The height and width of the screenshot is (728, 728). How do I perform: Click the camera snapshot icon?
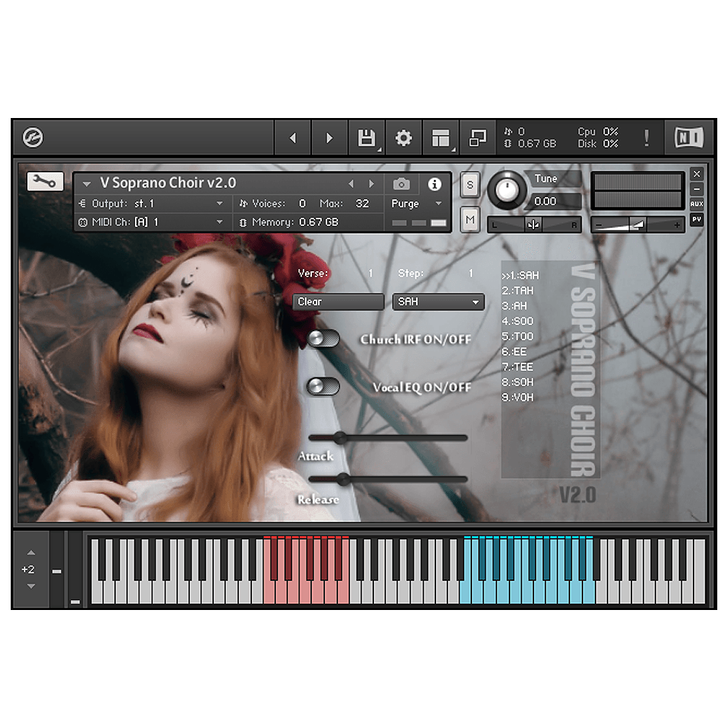[x=402, y=185]
